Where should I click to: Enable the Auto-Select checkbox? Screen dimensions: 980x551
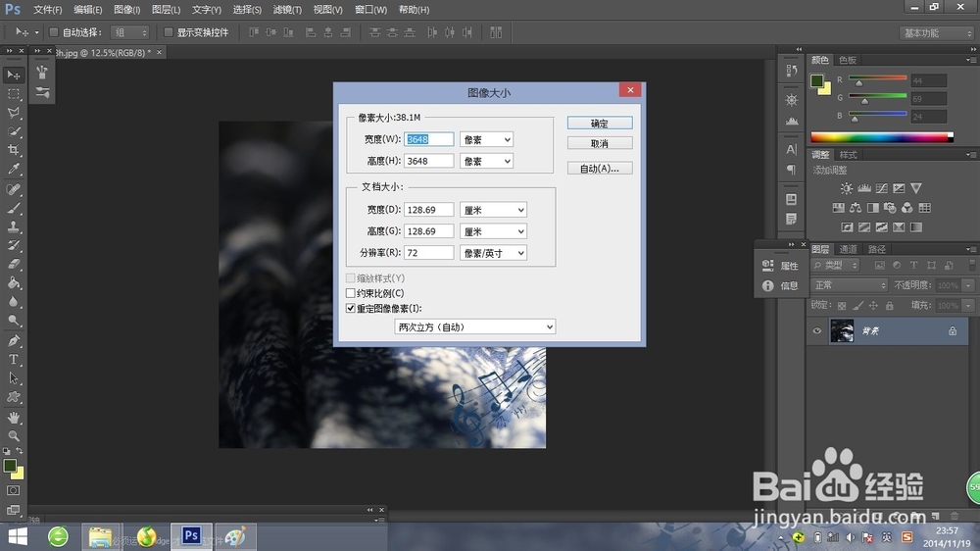tap(54, 32)
